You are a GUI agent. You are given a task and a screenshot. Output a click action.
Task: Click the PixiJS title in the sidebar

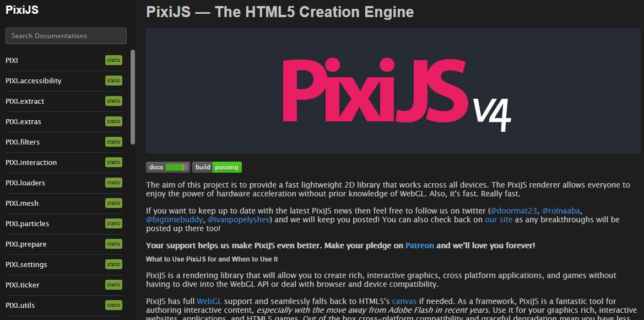pyautogui.click(x=22, y=10)
